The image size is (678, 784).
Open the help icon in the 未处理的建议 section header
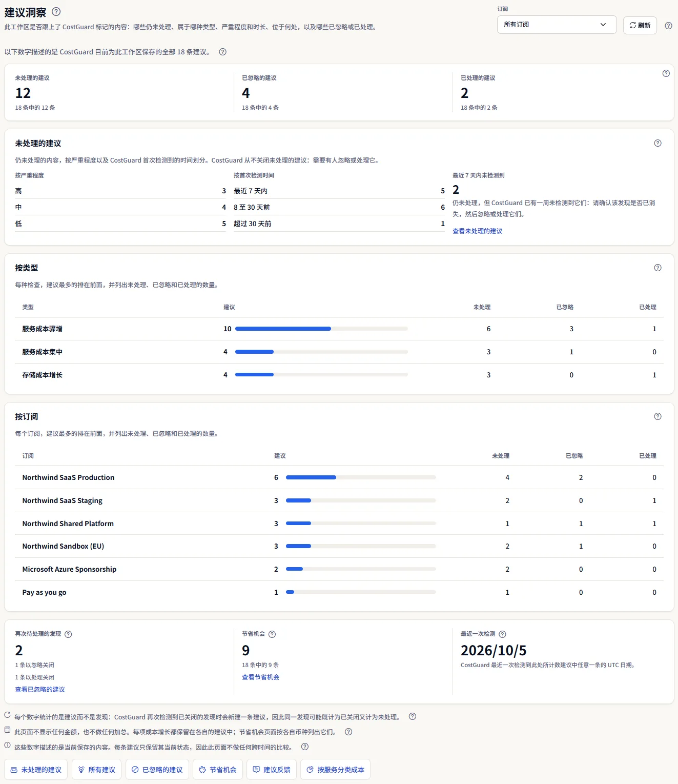tap(658, 143)
